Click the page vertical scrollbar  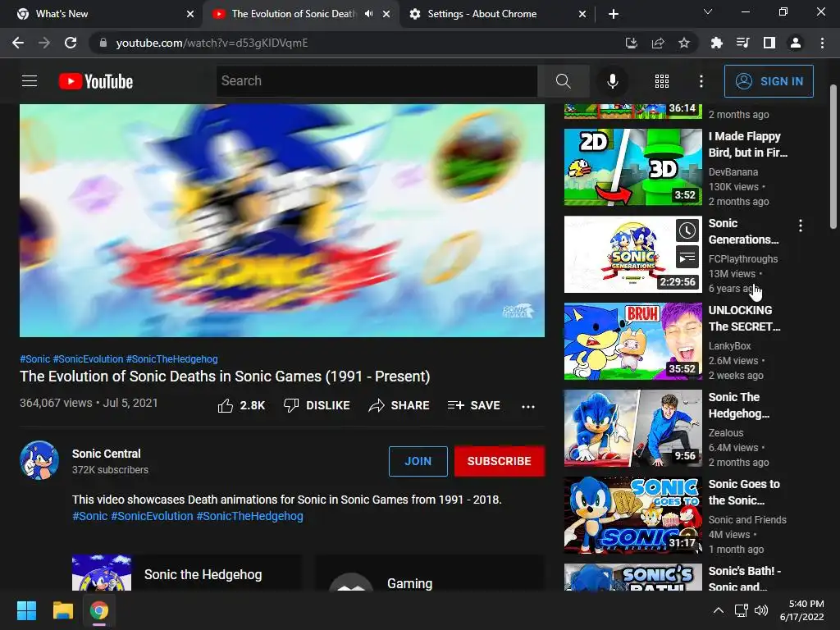point(833,157)
